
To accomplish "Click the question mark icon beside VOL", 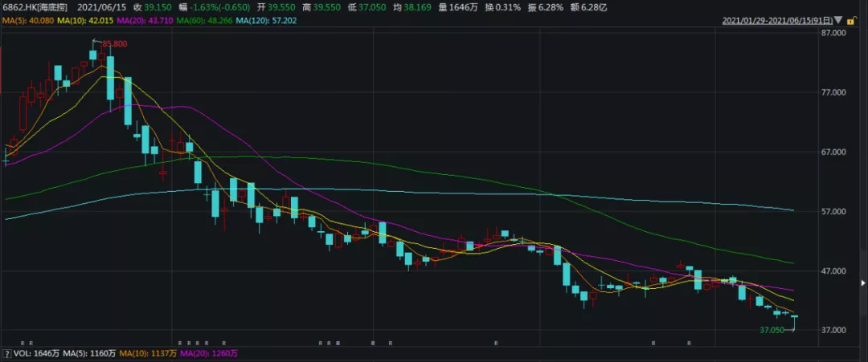I will click(x=6, y=353).
